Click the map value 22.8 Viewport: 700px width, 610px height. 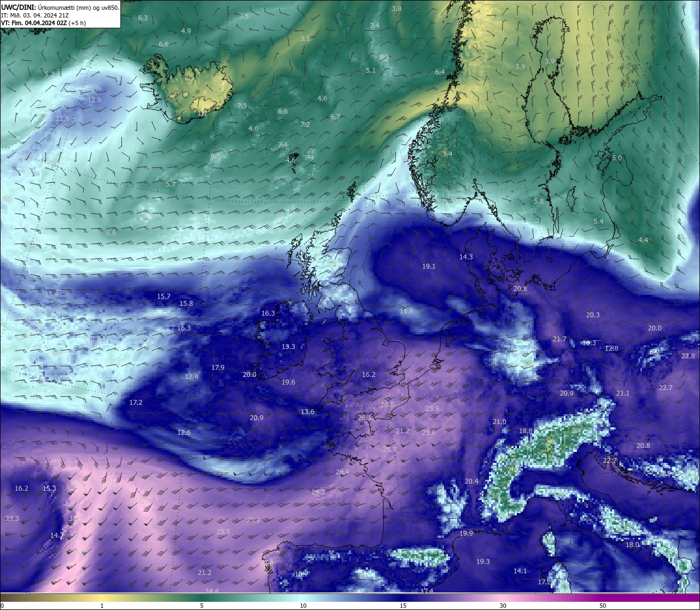[x=688, y=356]
